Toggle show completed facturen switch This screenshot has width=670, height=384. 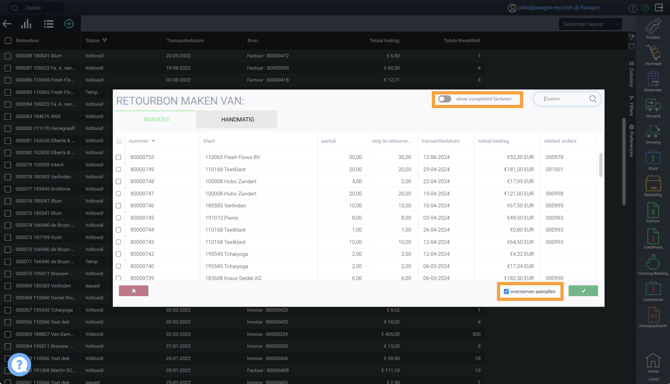[444, 99]
